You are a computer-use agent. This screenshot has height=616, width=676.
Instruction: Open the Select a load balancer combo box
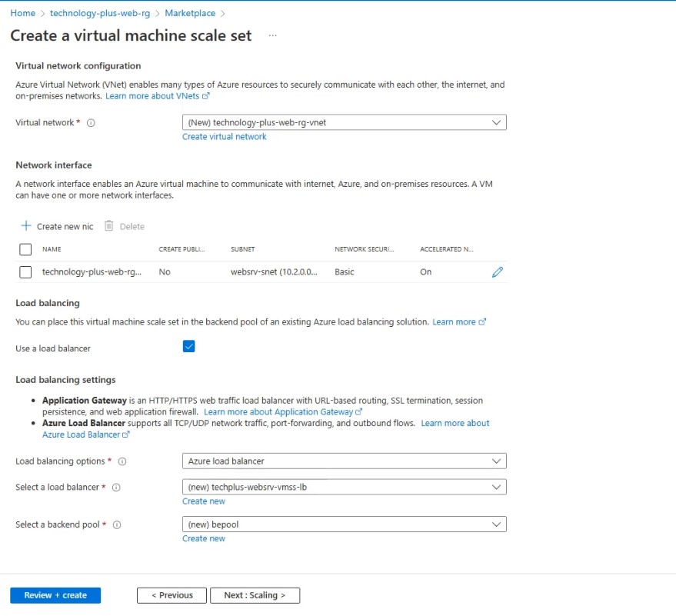tap(344, 488)
